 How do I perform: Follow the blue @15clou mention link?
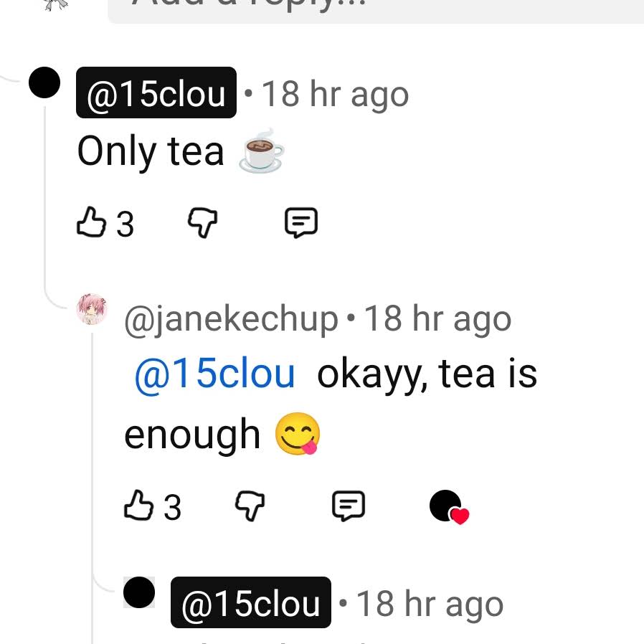215,374
